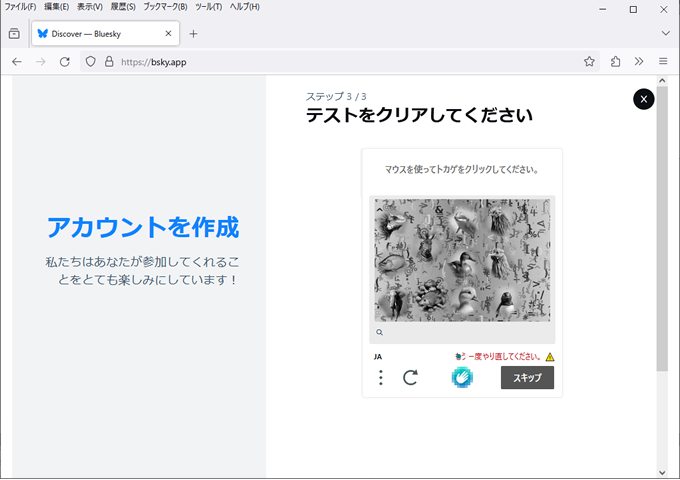Click the yellow warning triangle icon
This screenshot has width=680, height=480.
(550, 357)
